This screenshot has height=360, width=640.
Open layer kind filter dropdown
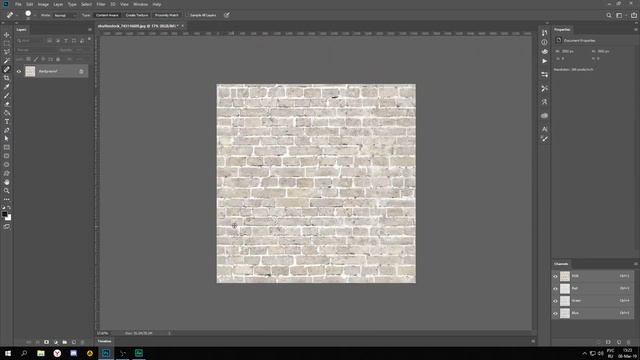click(x=30, y=41)
